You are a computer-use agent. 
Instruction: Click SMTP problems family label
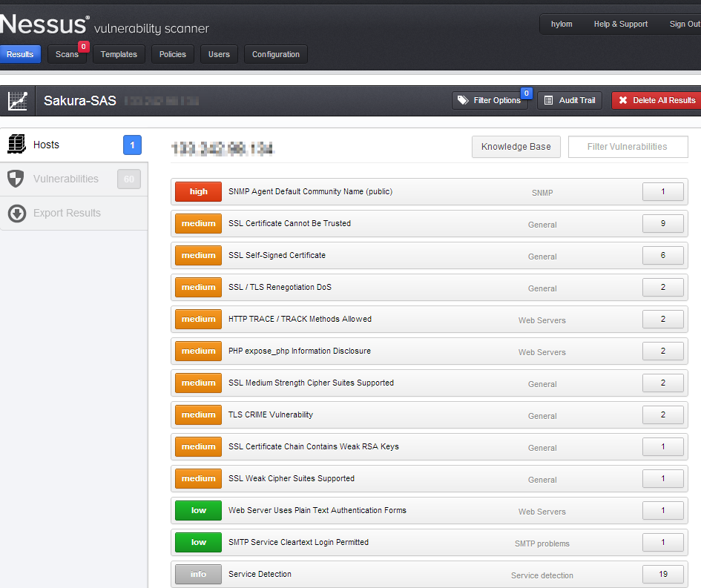click(542, 544)
